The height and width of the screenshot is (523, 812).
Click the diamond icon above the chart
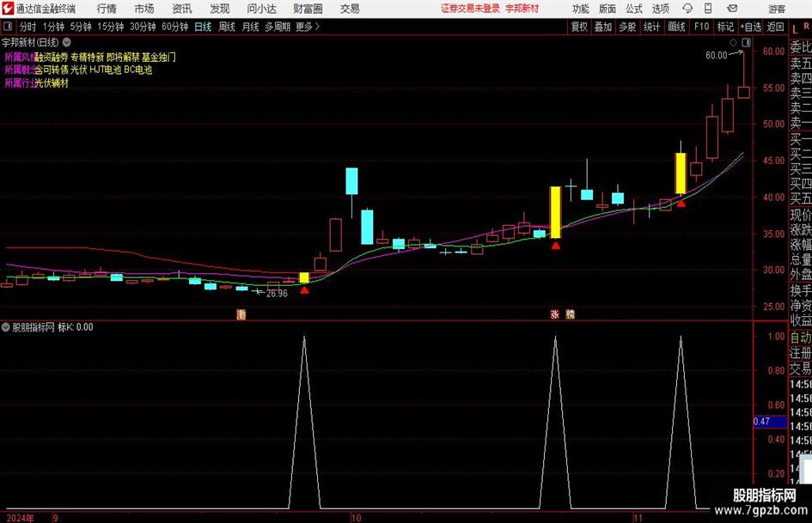point(733,42)
